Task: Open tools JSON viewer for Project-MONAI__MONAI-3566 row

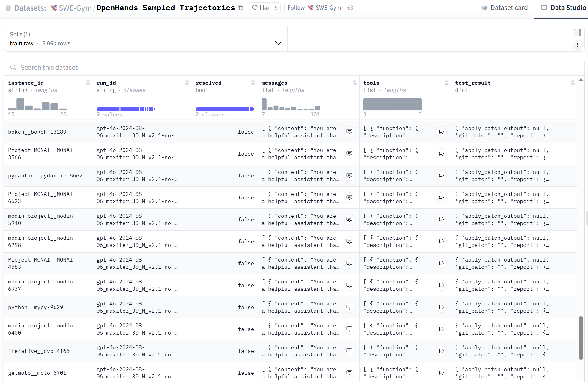Action: 441,153
